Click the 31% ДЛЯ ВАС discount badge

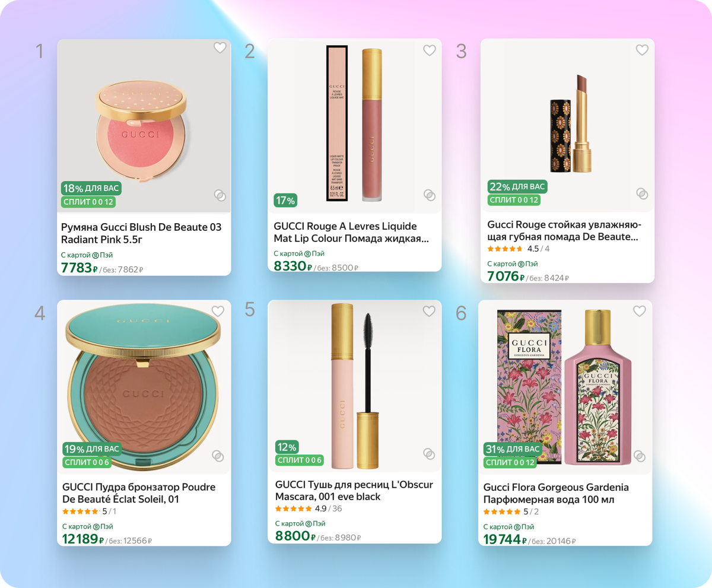tap(513, 449)
